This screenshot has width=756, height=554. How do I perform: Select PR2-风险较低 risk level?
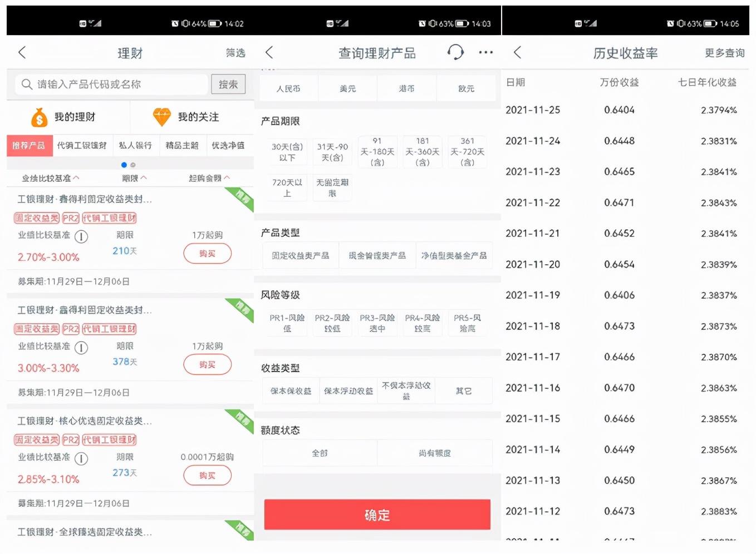pos(332,323)
